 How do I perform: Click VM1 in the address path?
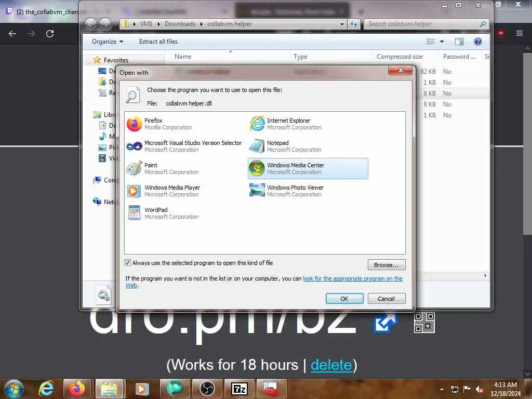click(146, 24)
